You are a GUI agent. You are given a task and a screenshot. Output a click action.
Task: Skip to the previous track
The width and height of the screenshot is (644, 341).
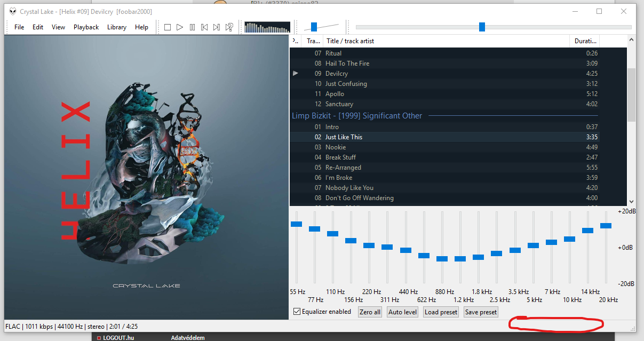click(204, 27)
